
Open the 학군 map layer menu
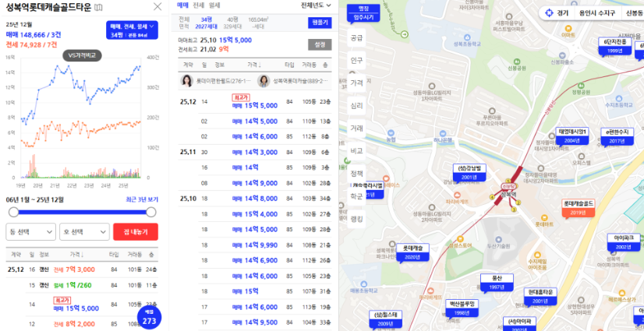tap(356, 196)
